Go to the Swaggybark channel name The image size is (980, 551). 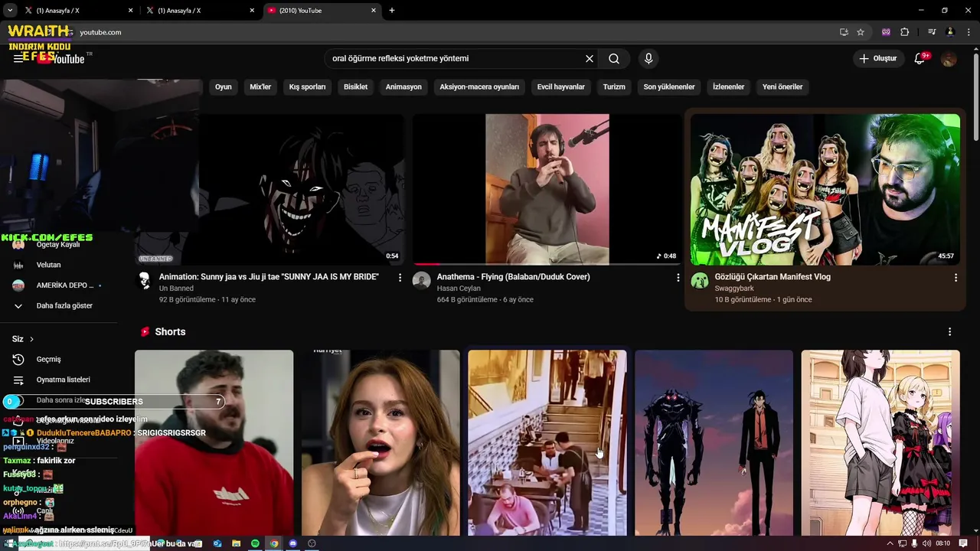[735, 289]
